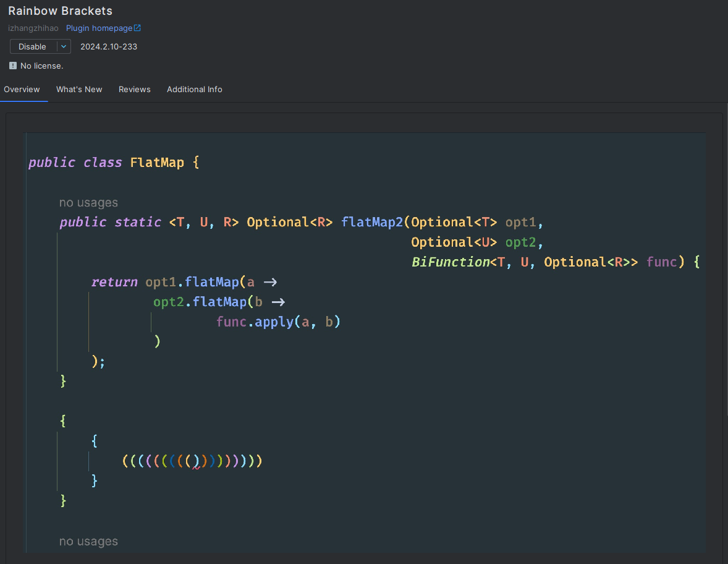Click the external link icon beside Plugin homepage
This screenshot has height=564, width=728.
click(137, 28)
